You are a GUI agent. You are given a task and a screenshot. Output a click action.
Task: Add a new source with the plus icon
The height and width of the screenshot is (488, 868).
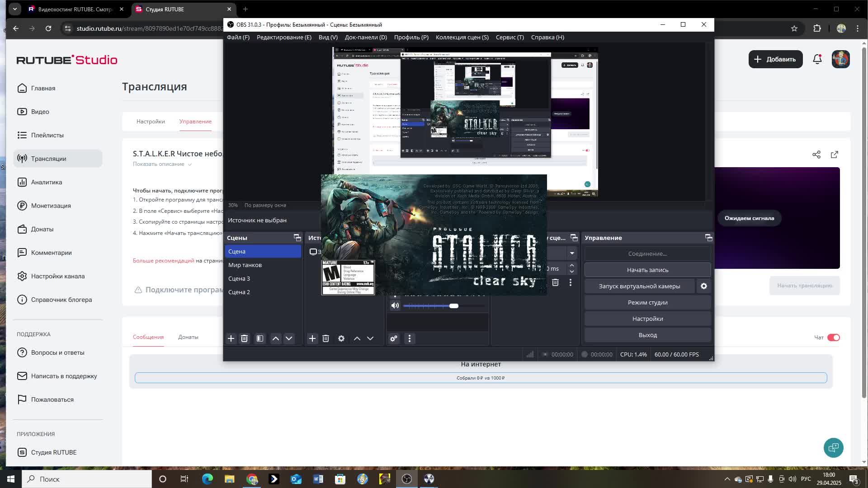312,338
